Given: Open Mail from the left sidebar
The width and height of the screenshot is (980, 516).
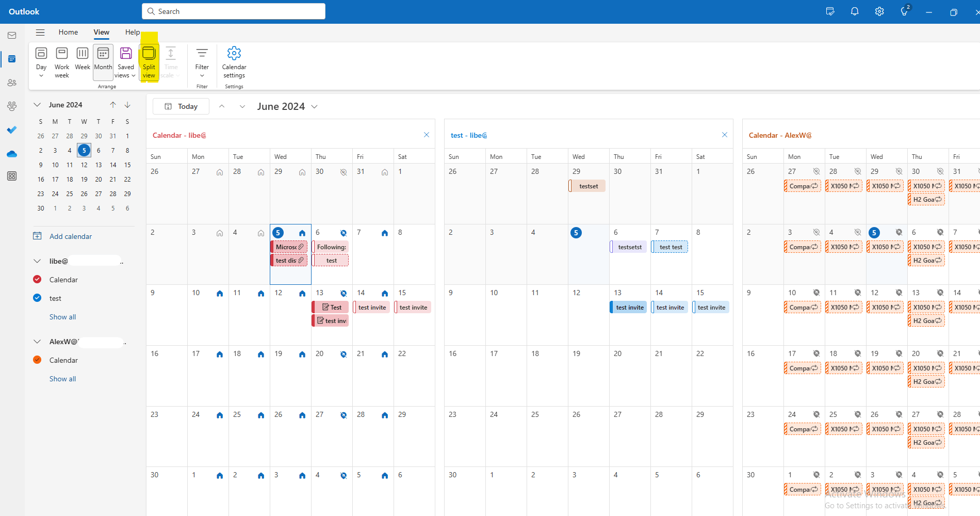Looking at the screenshot, I should point(11,35).
